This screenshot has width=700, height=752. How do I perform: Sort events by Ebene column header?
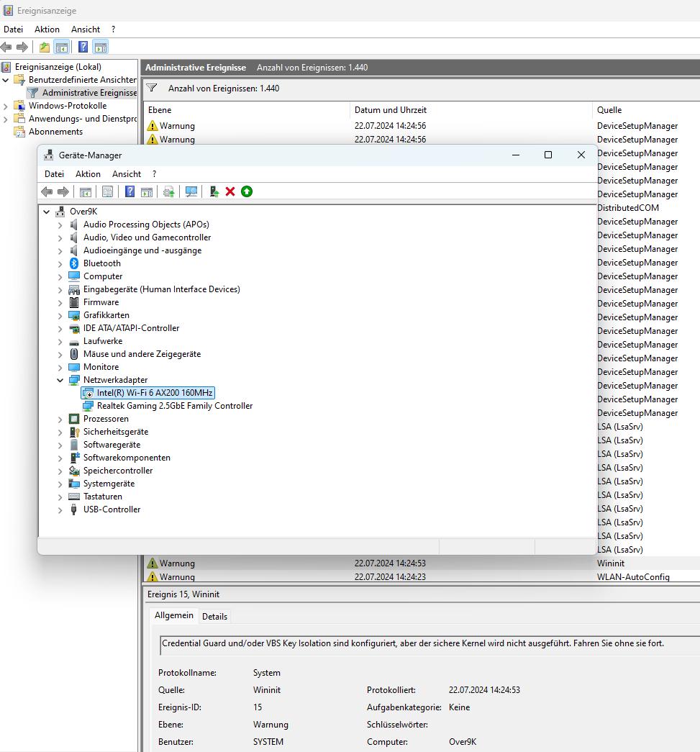[x=247, y=110]
